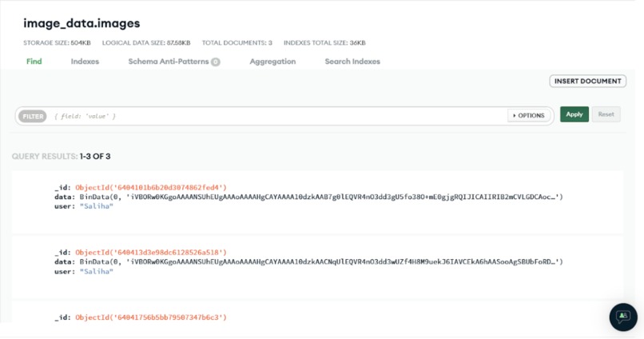This screenshot has width=644, height=339.
Task: Click TOTAL DOCUMENTS: 3 stat
Action: [x=237, y=42]
